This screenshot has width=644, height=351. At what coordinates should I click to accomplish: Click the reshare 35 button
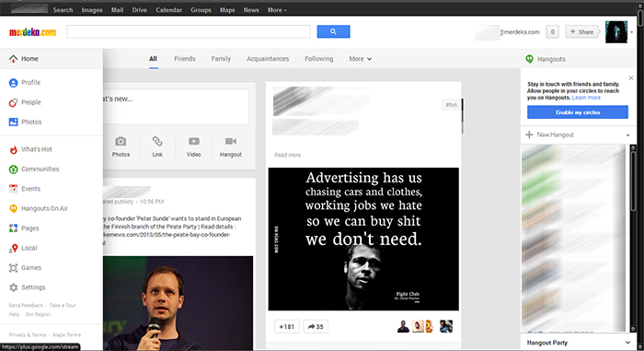[316, 327]
